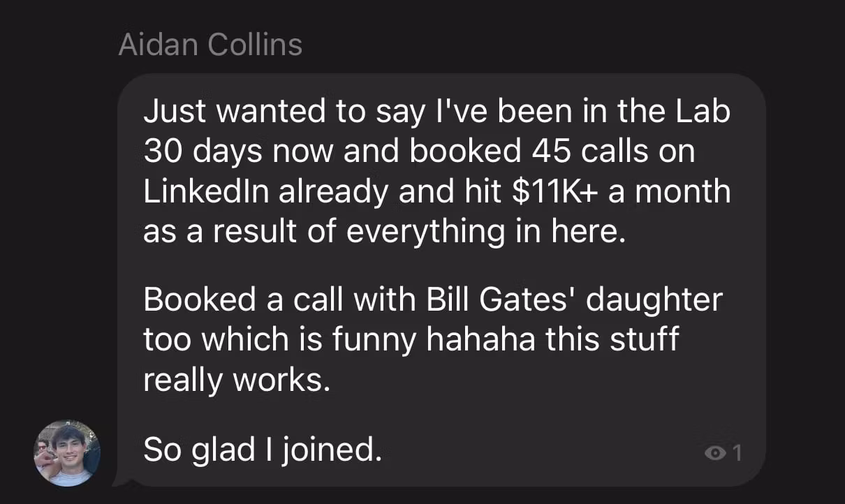Click the sender name Aidan Collins
Viewport: 845px width, 504px height.
point(210,45)
